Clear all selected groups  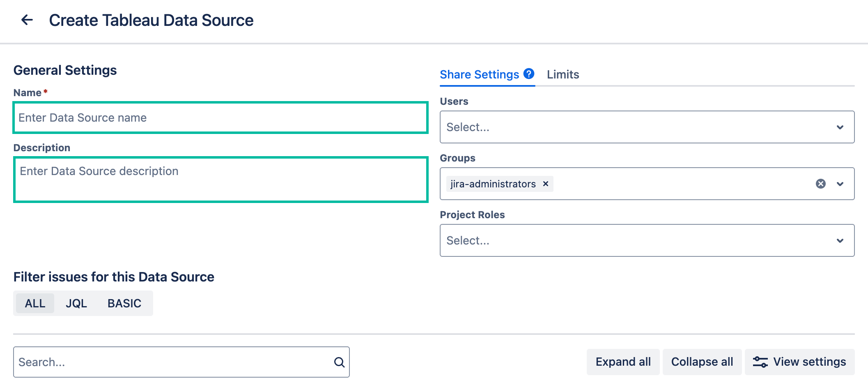point(820,184)
